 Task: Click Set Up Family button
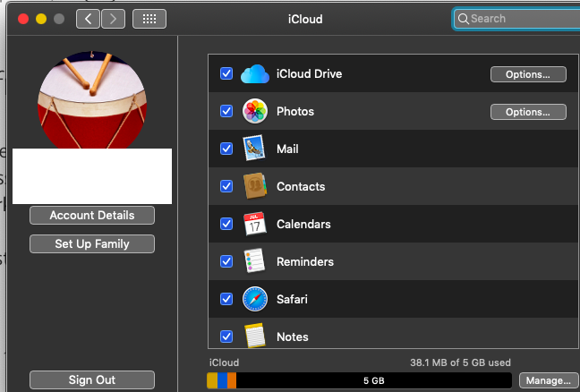pyautogui.click(x=92, y=244)
